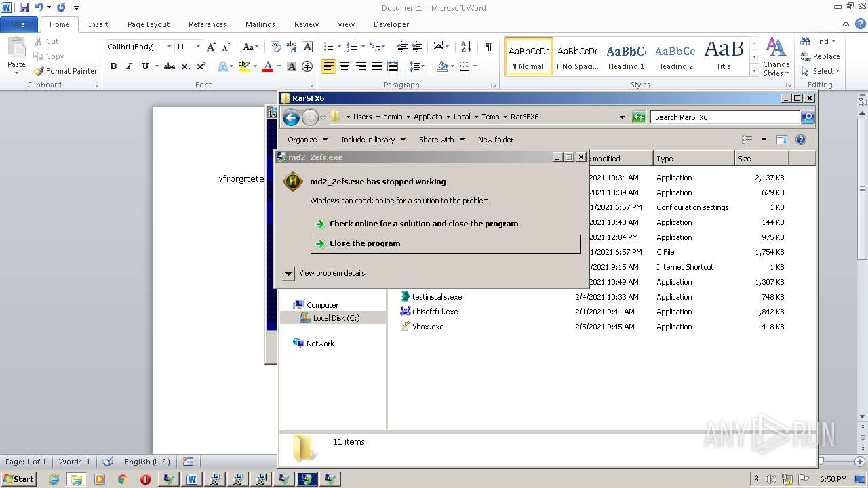868x488 pixels.
Task: Click the Shrink Font icon
Action: [227, 47]
